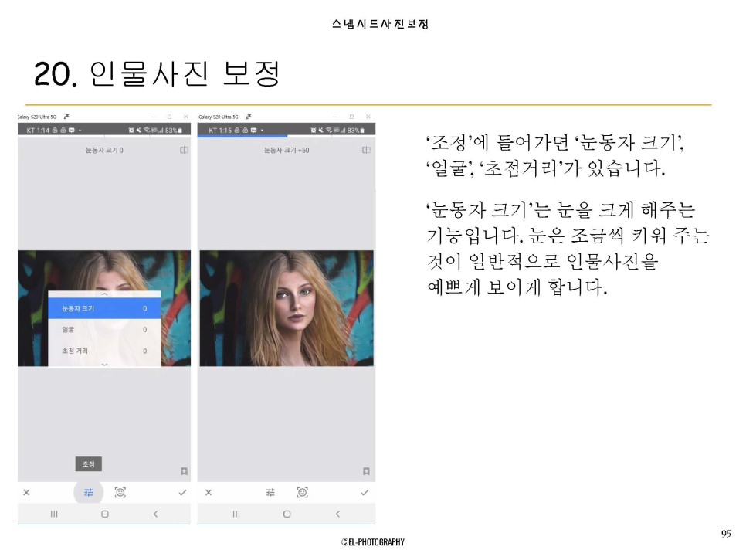This screenshot has height=560, width=746.
Task: Click the bookmark icon in right phone
Action: click(x=366, y=471)
